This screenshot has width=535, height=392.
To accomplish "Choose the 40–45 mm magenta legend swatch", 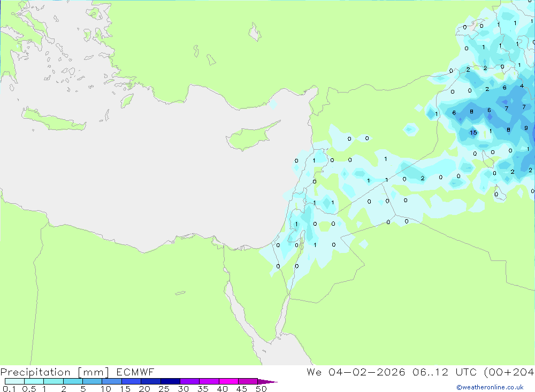I will pyautogui.click(x=228, y=381).
